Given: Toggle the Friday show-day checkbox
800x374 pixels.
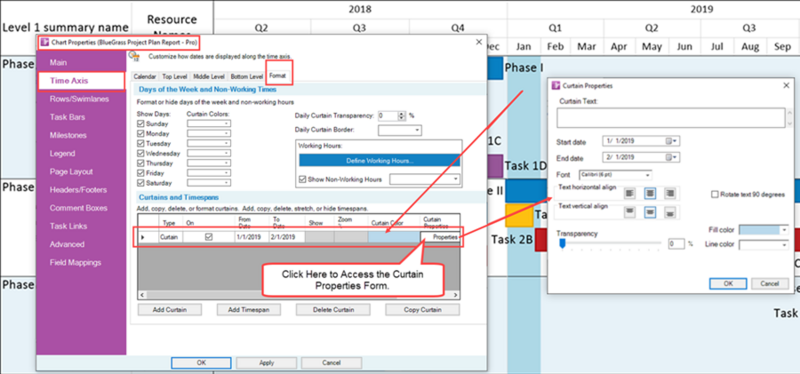Looking at the screenshot, I should coord(141,173).
